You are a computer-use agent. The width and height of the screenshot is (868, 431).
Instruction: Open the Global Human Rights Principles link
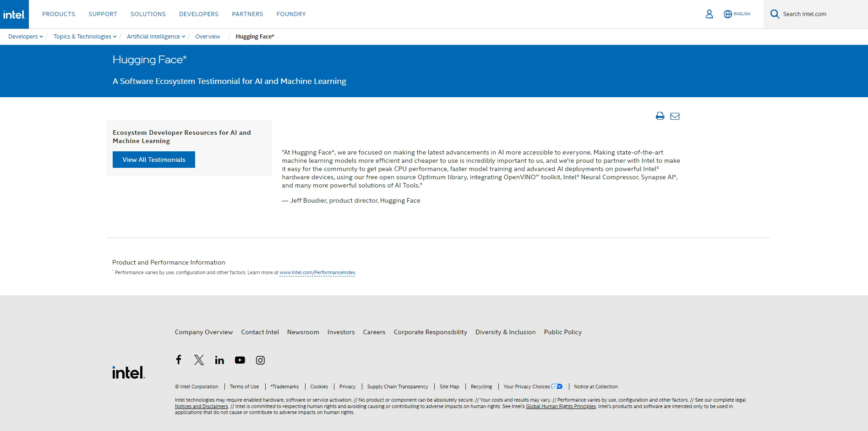tap(561, 406)
